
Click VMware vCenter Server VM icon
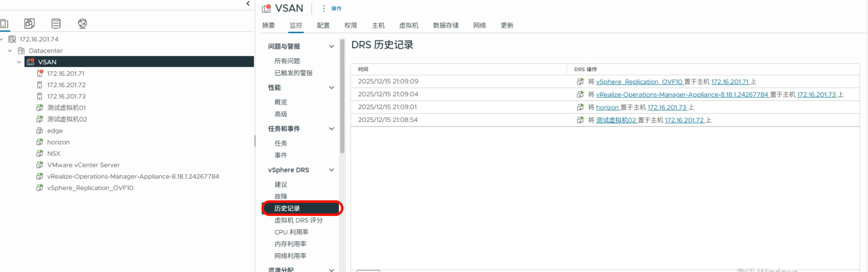pyautogui.click(x=40, y=165)
